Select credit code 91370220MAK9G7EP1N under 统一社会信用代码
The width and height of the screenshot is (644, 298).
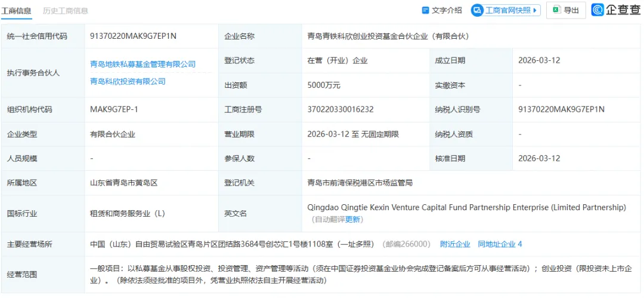tap(133, 36)
